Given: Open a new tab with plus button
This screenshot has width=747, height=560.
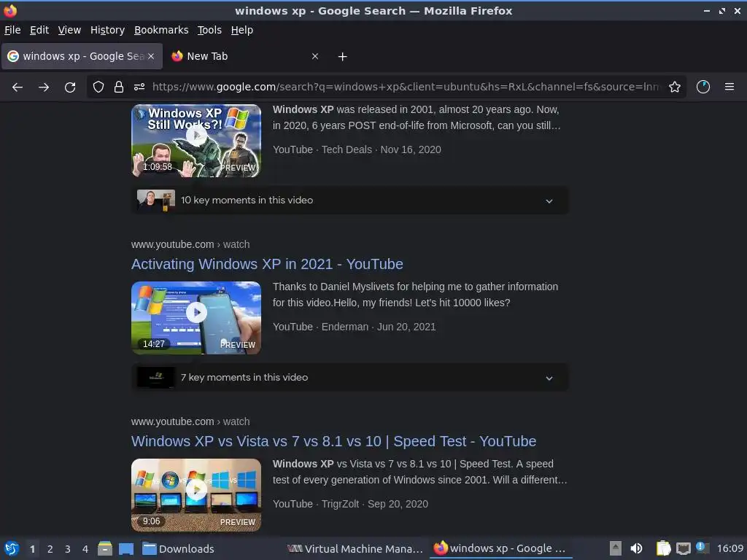Looking at the screenshot, I should pyautogui.click(x=343, y=57).
